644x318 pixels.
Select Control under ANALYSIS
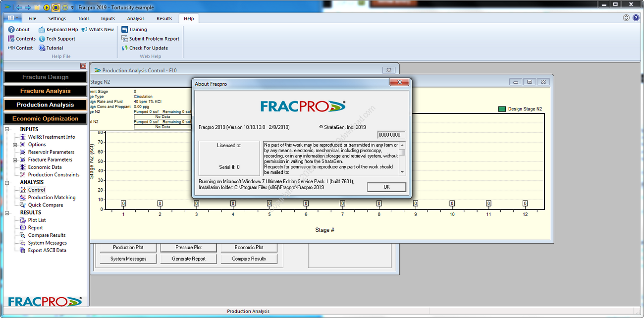click(x=36, y=190)
